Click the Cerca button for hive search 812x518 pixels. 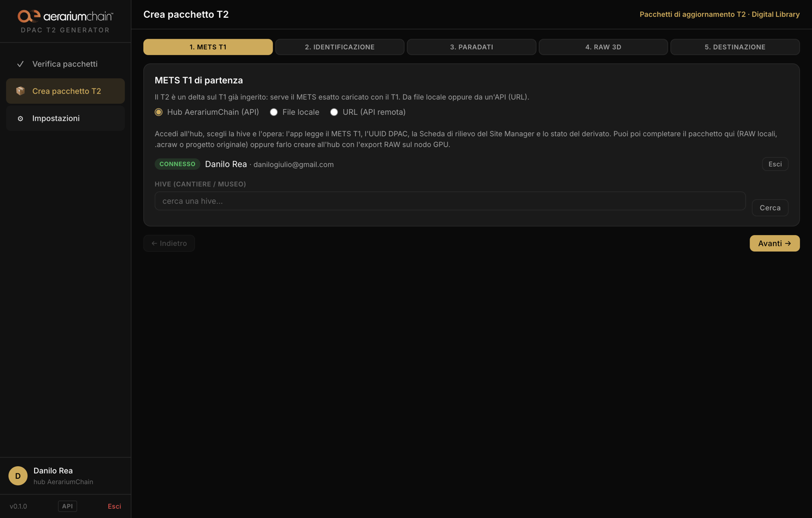tap(770, 208)
